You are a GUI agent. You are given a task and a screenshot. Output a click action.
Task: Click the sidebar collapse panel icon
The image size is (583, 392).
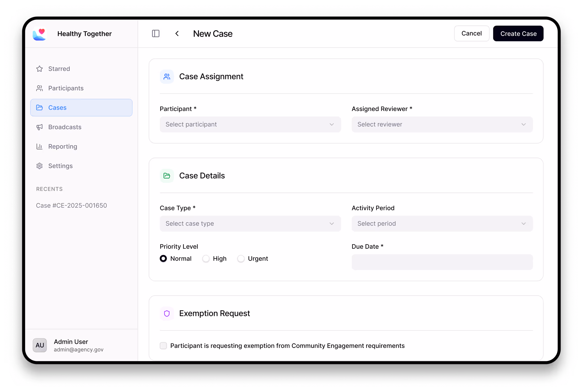(156, 34)
